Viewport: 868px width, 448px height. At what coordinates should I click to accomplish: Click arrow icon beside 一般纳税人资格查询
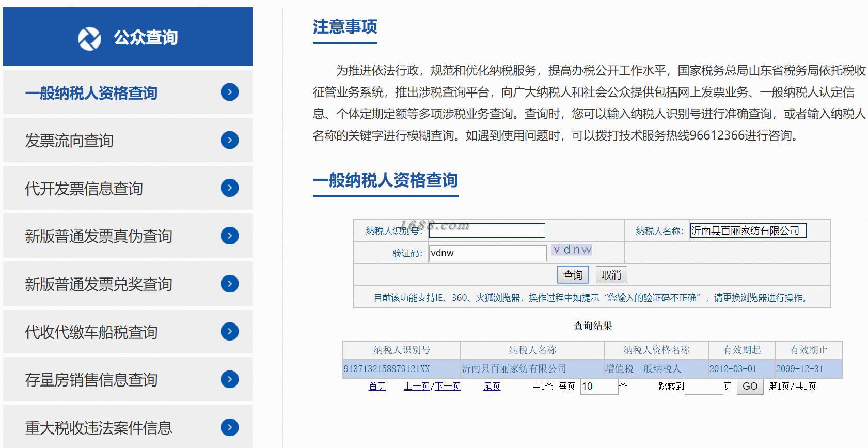[x=230, y=92]
